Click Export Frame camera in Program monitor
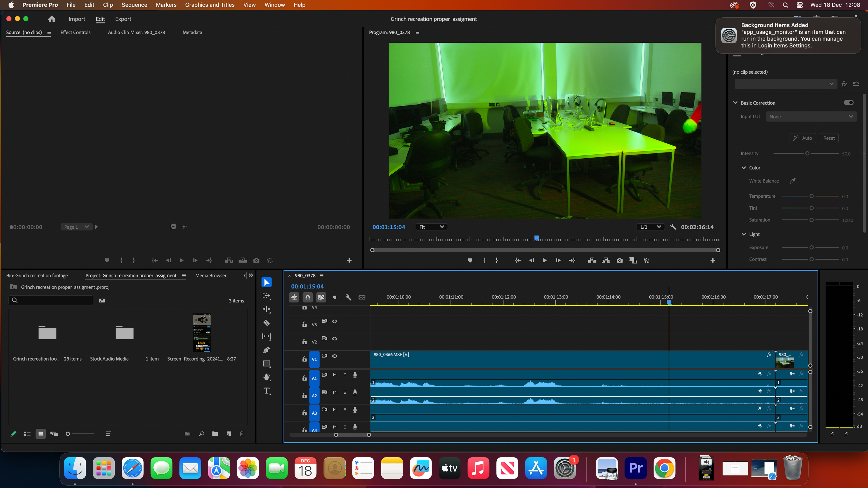The height and width of the screenshot is (488, 868). pyautogui.click(x=619, y=260)
